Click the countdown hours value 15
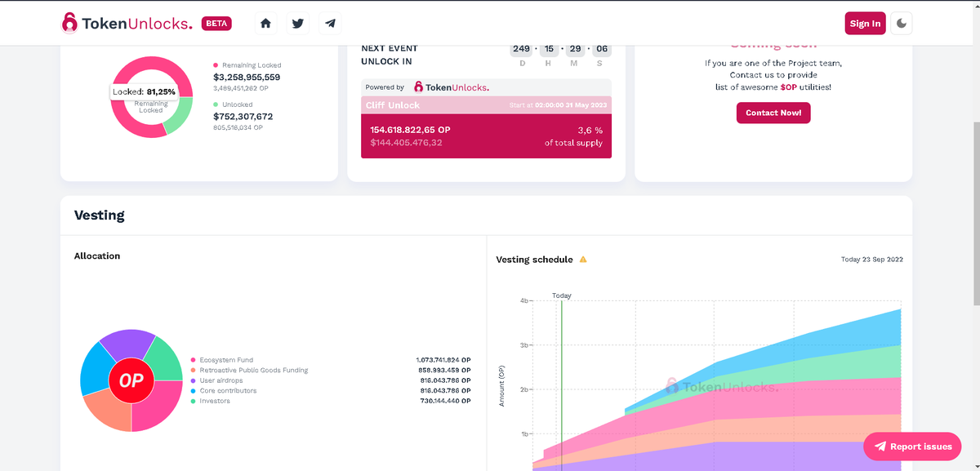Viewport: 980px width, 471px height. click(x=548, y=50)
